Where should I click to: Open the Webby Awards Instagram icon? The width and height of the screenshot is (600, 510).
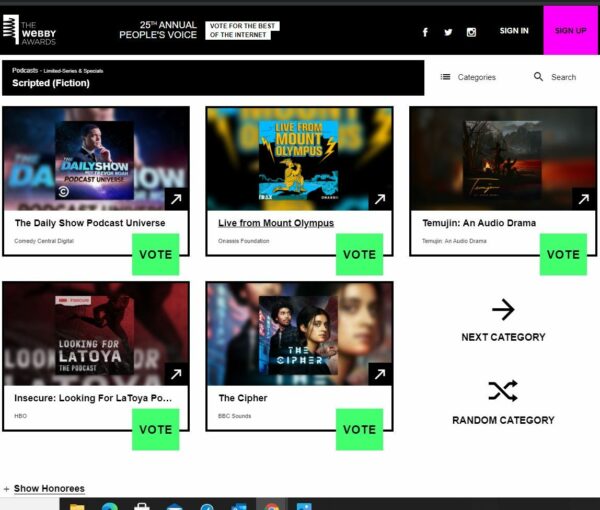click(471, 32)
